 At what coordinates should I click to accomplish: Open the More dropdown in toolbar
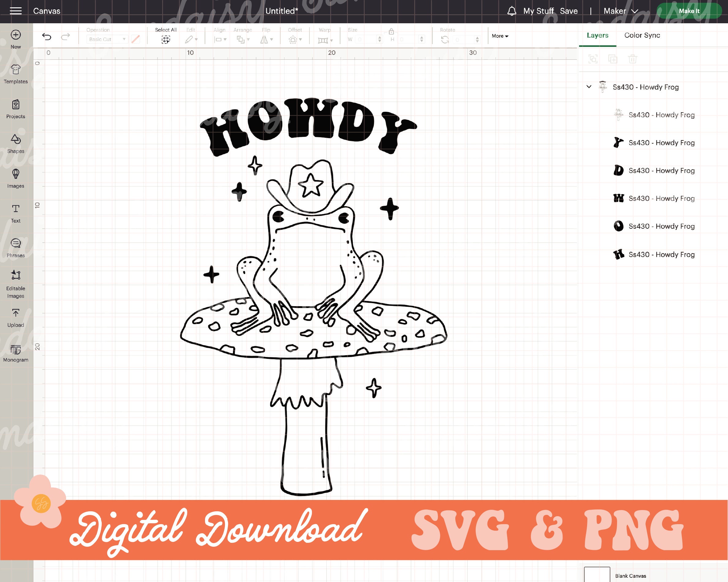(x=500, y=36)
